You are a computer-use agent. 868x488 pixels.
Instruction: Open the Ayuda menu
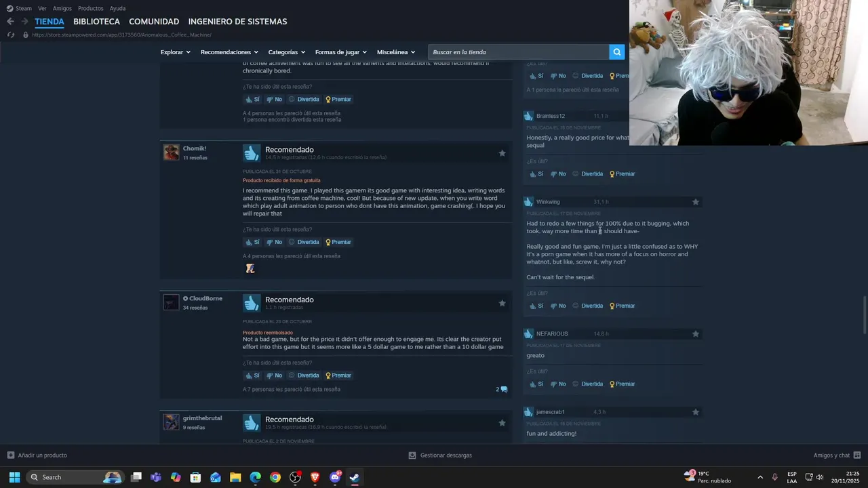(117, 8)
